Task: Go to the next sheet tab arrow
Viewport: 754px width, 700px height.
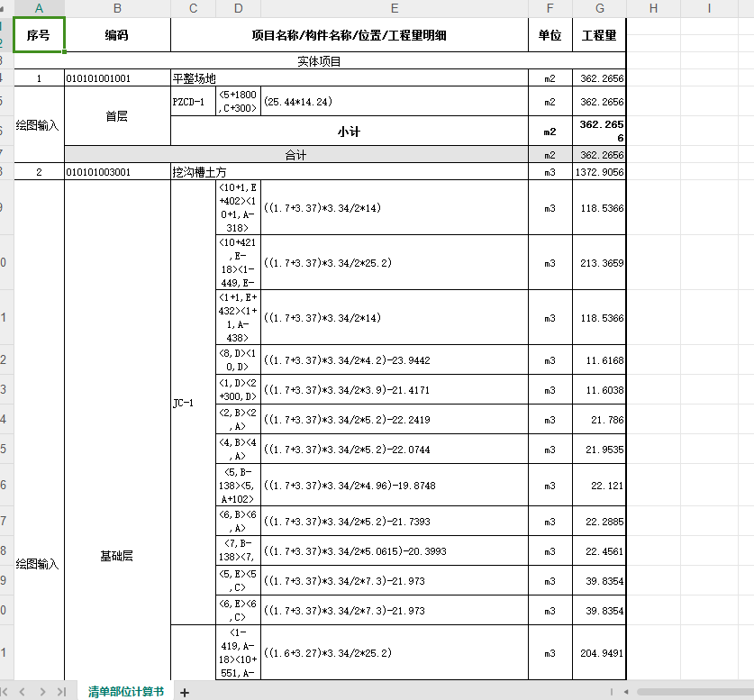Action: (x=43, y=692)
